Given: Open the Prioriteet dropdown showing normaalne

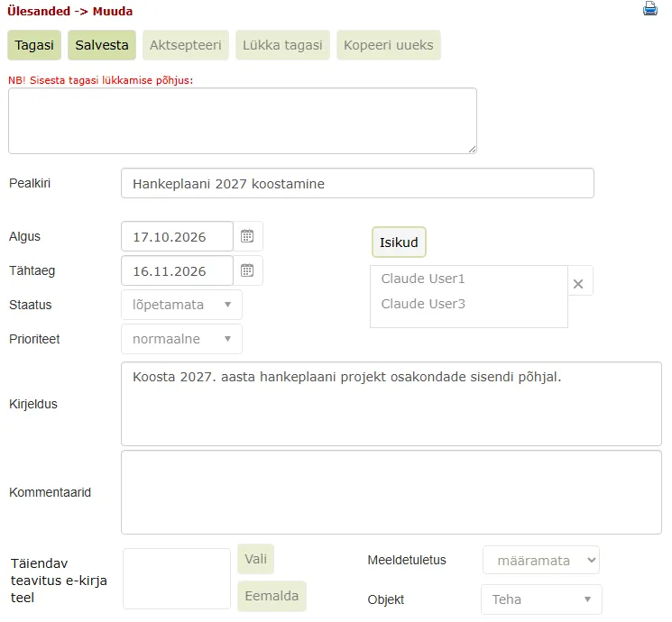Looking at the screenshot, I should pos(181,339).
